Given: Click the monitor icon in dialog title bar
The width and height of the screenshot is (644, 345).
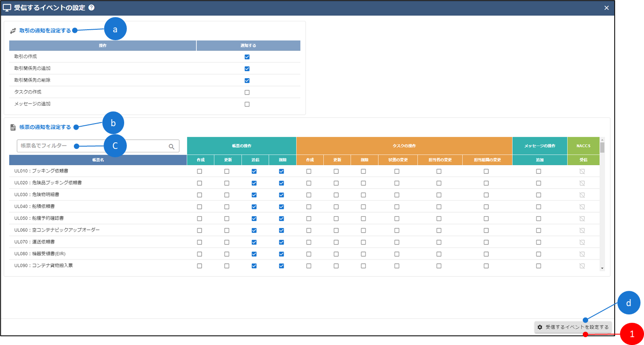Looking at the screenshot, I should [7, 8].
